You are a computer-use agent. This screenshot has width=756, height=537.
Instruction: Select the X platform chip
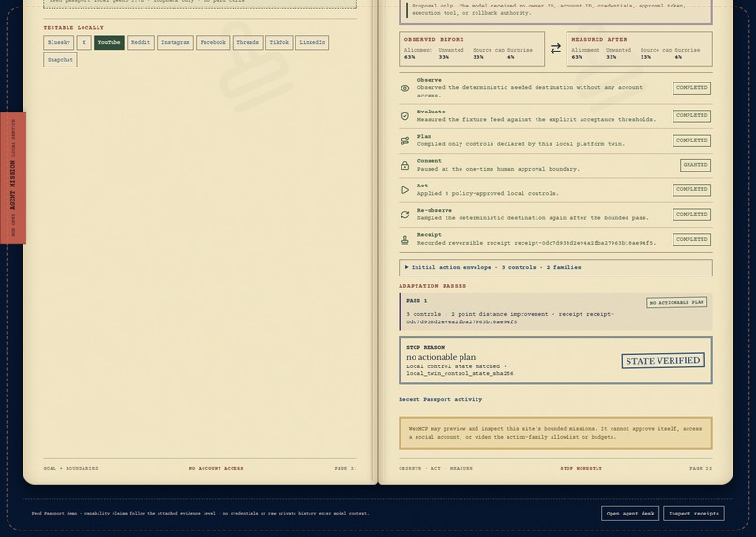(83, 42)
